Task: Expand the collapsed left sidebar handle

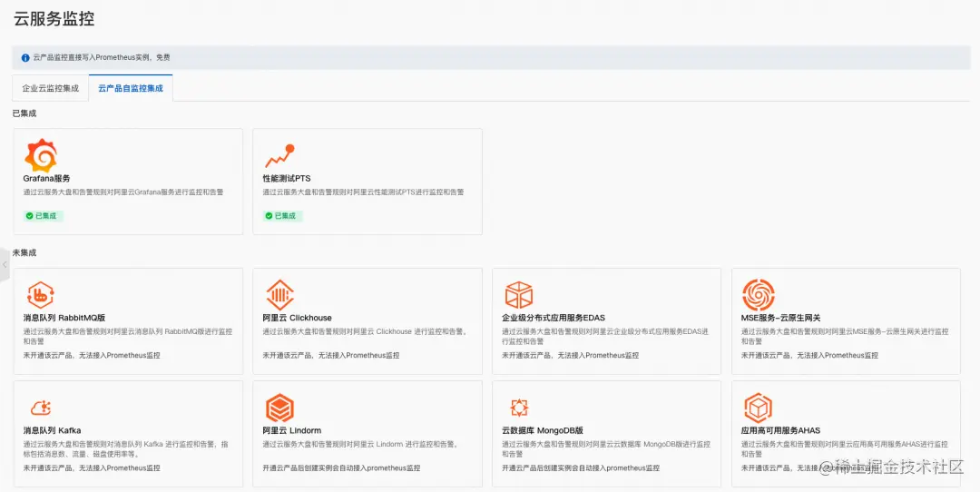Action: tap(5, 264)
